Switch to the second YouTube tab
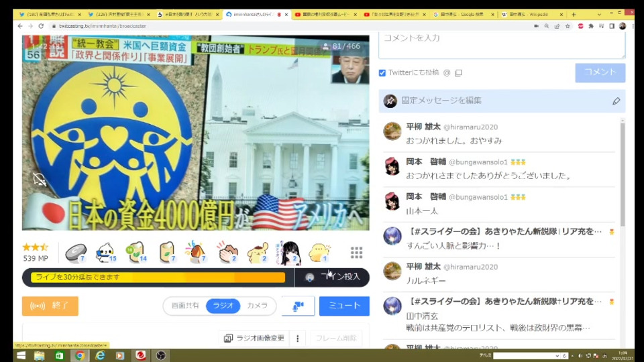 click(x=394, y=14)
